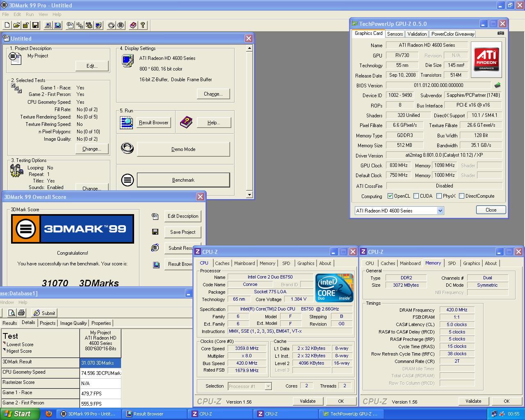Image resolution: width=525 pixels, height=420 pixels.
Task: Switch to the Validation tab in GPU-Z
Action: [x=417, y=34]
